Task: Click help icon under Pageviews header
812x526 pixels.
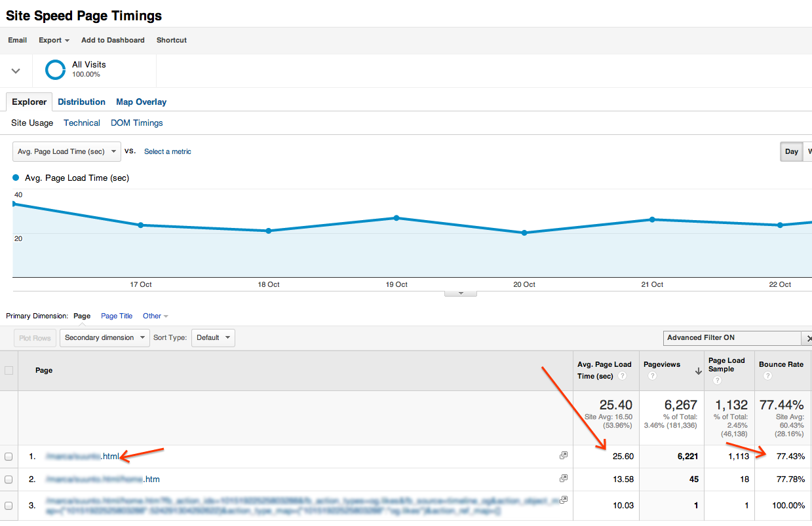Action: pyautogui.click(x=653, y=376)
